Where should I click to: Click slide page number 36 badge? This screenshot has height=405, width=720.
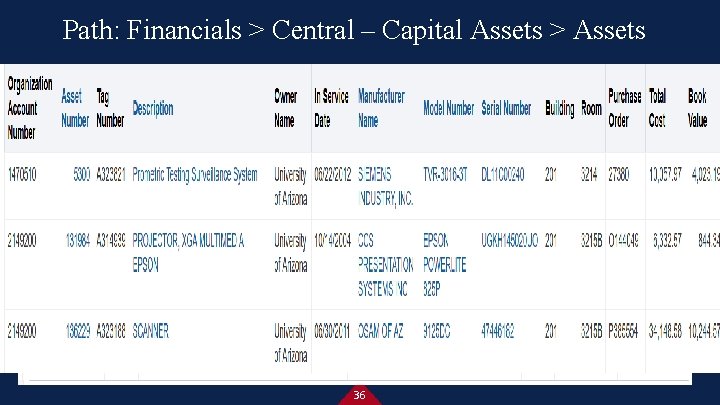pos(360,395)
